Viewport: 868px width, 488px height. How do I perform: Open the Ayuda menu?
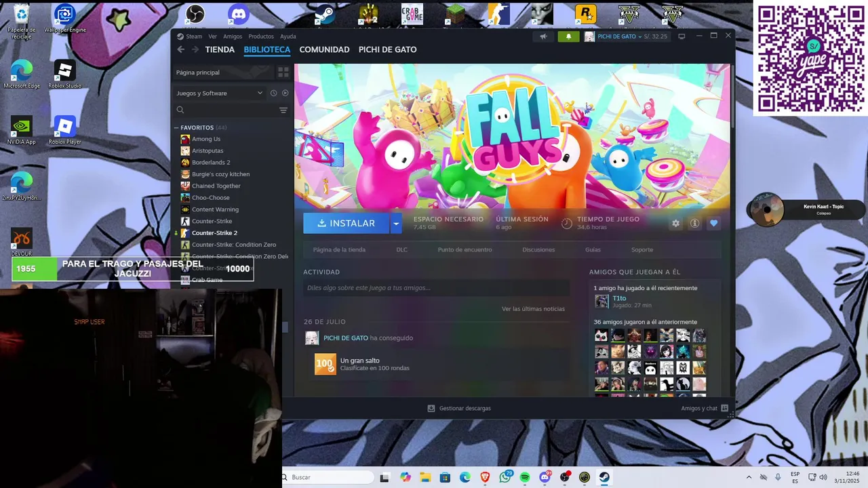pos(288,37)
